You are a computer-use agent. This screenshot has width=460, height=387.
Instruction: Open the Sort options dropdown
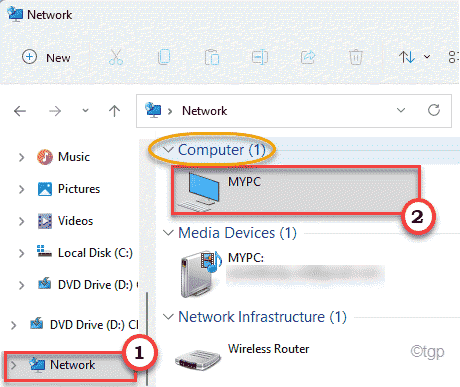coord(415,57)
